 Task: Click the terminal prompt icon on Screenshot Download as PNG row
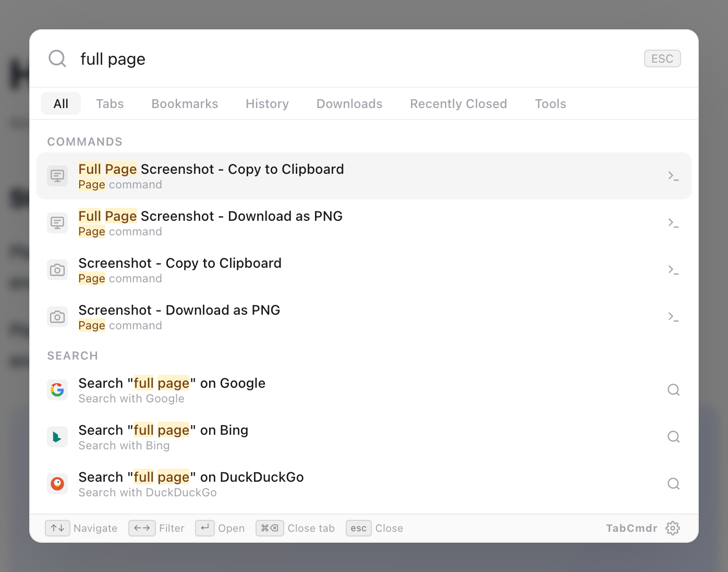coord(673,317)
